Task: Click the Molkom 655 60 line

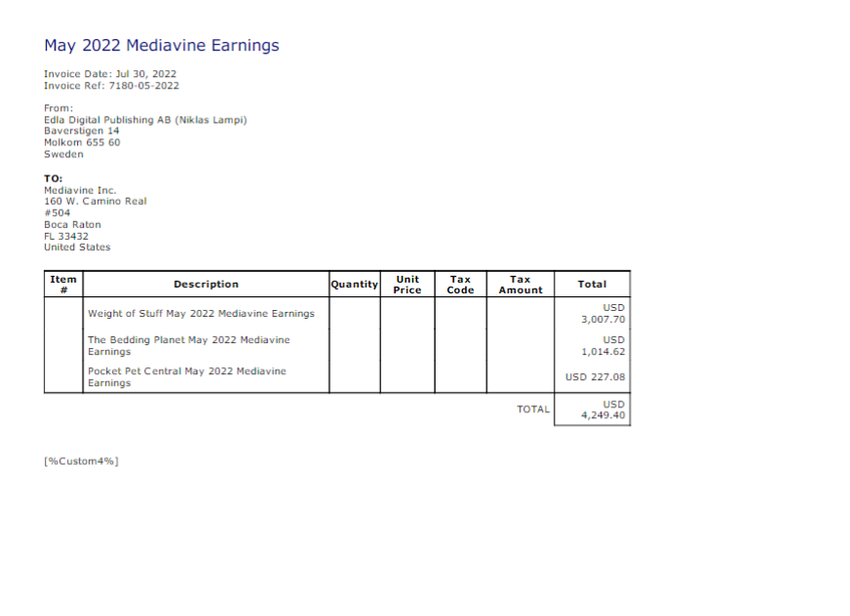Action: click(82, 142)
